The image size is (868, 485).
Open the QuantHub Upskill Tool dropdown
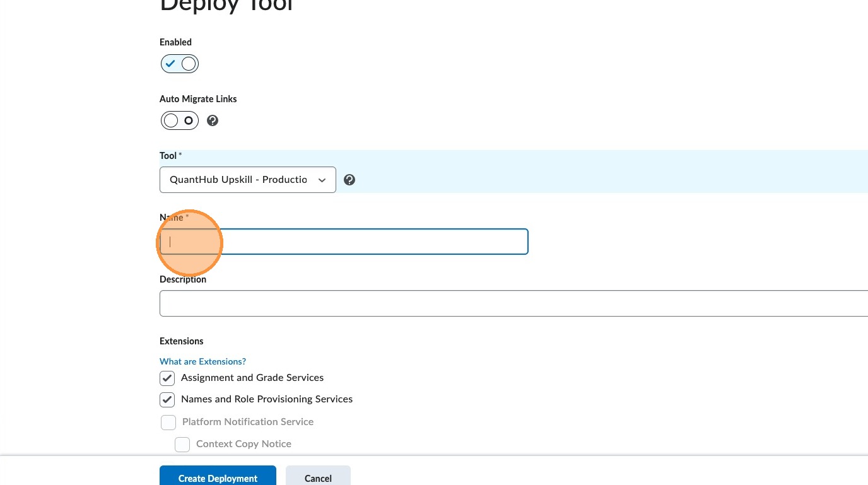[247, 180]
